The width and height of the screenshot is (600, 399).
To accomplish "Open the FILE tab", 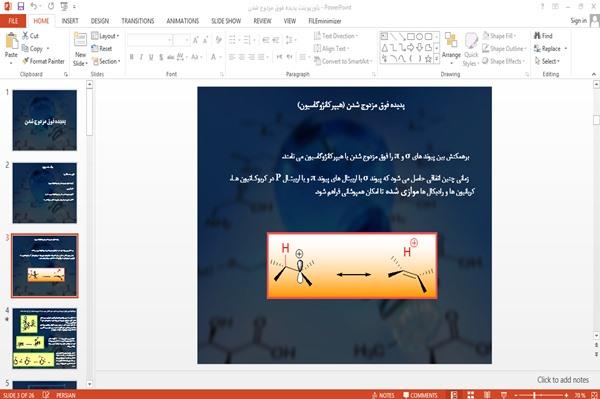I will pos(13,21).
